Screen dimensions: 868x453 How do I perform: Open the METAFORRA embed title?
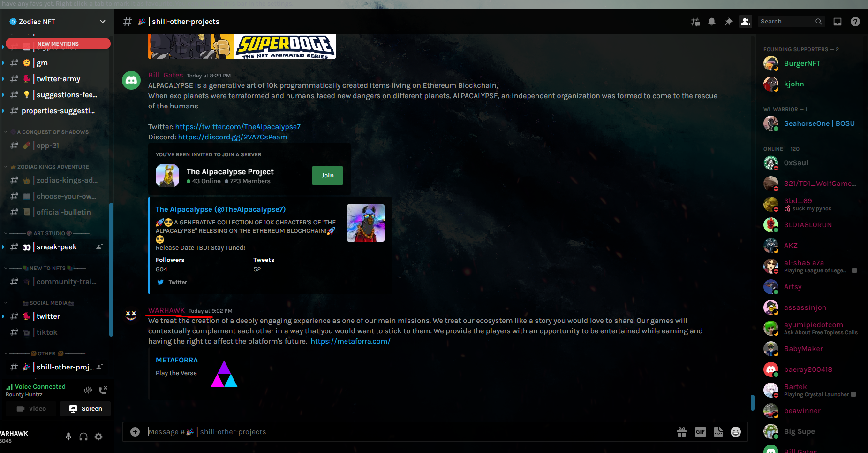tap(177, 360)
